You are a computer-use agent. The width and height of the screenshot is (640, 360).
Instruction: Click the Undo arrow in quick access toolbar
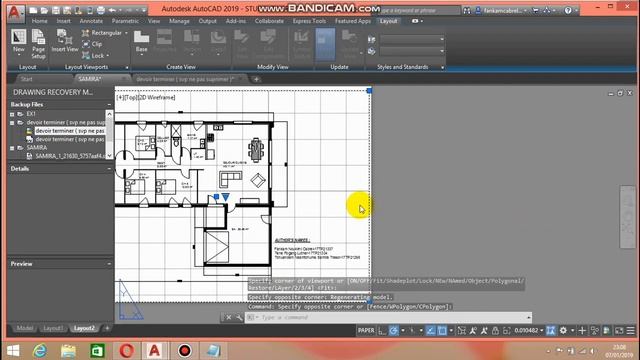click(x=112, y=10)
